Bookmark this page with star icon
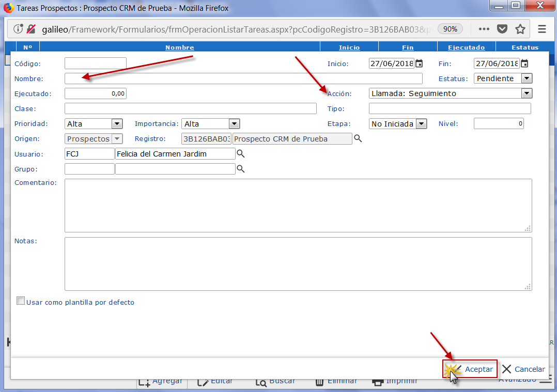Screen dimensions: 557x392 tap(520, 29)
